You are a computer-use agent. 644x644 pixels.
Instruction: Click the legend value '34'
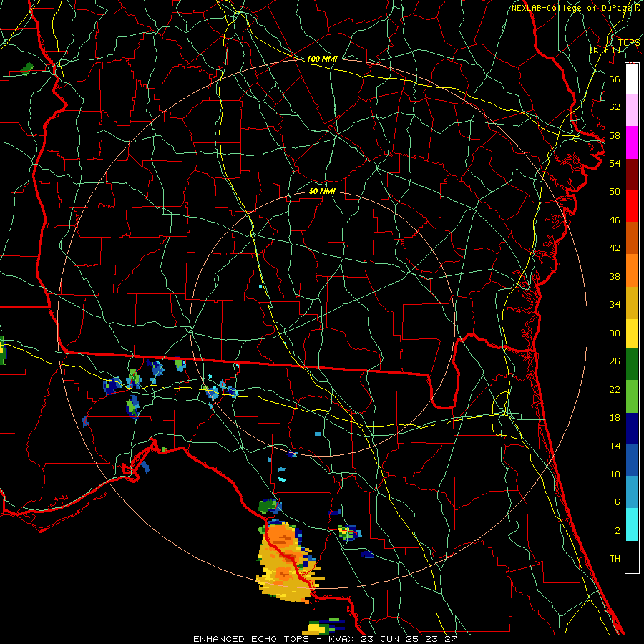[615, 304]
